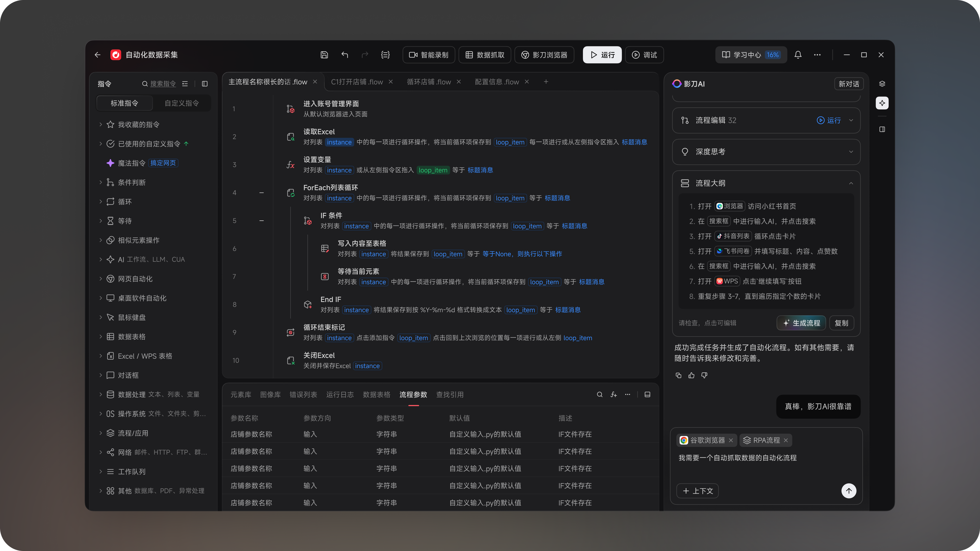Click search icon in bottom panel toolbar
The height and width of the screenshot is (551, 980).
[599, 394]
